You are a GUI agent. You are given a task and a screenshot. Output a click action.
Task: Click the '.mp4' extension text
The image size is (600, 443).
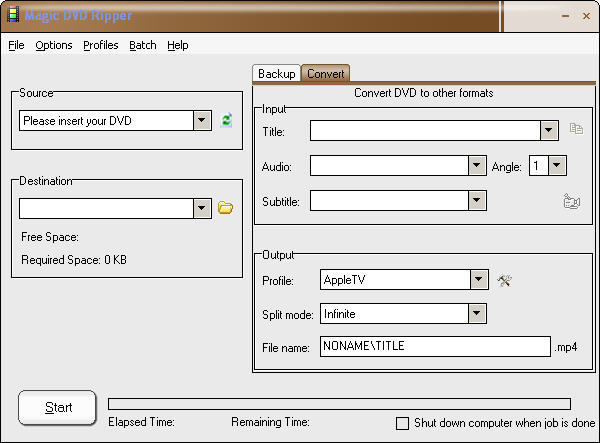(x=566, y=347)
